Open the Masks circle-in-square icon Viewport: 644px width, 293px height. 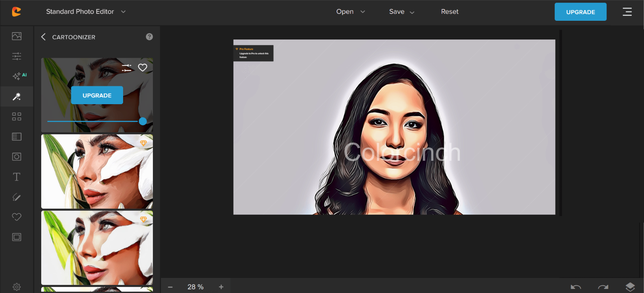coord(17,157)
